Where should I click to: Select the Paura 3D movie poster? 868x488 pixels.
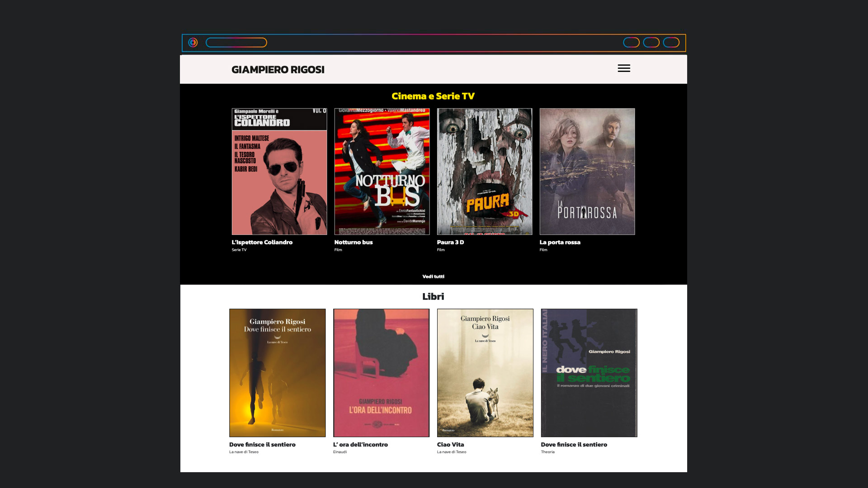point(484,171)
